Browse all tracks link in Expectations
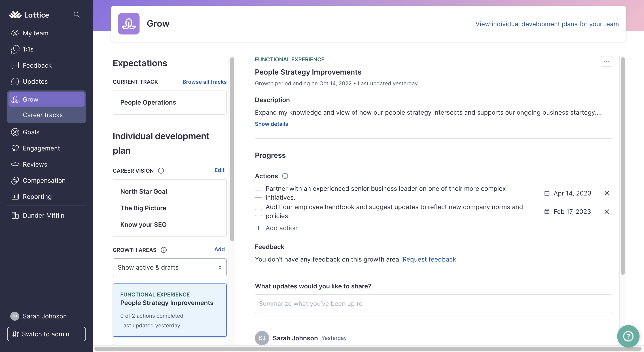 pos(204,82)
